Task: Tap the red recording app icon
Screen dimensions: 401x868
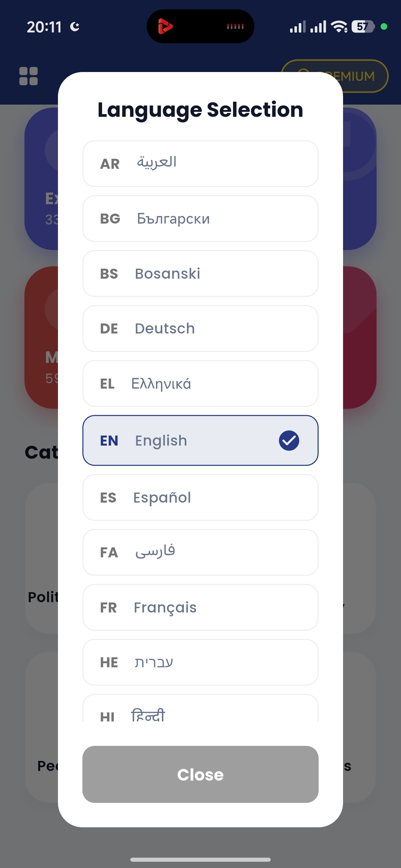Action: (x=165, y=26)
